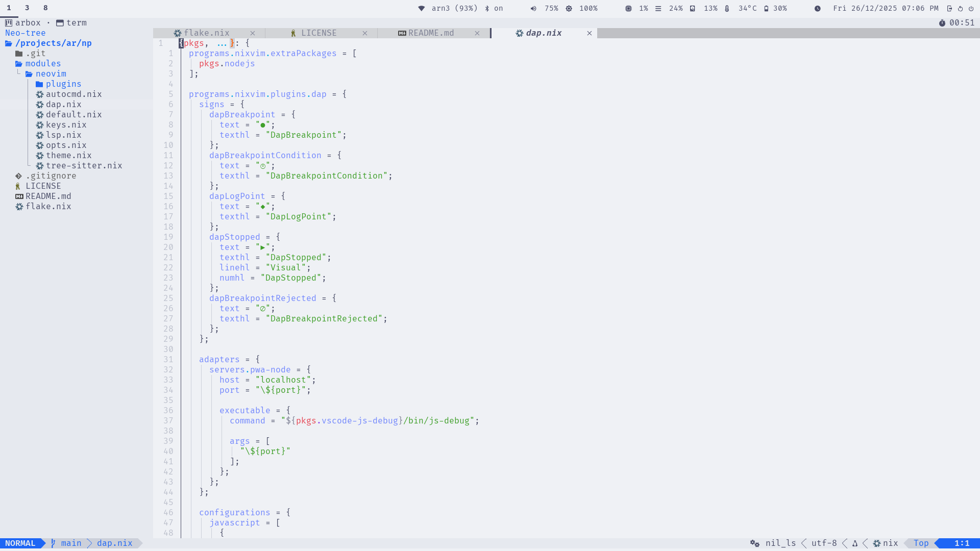This screenshot has height=551, width=980.
Task: Select the nix flake icon beside flake.nix
Action: (x=19, y=206)
